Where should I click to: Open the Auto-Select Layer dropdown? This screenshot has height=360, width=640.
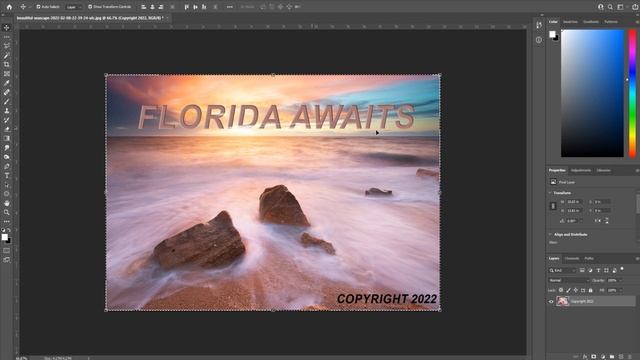click(x=73, y=7)
